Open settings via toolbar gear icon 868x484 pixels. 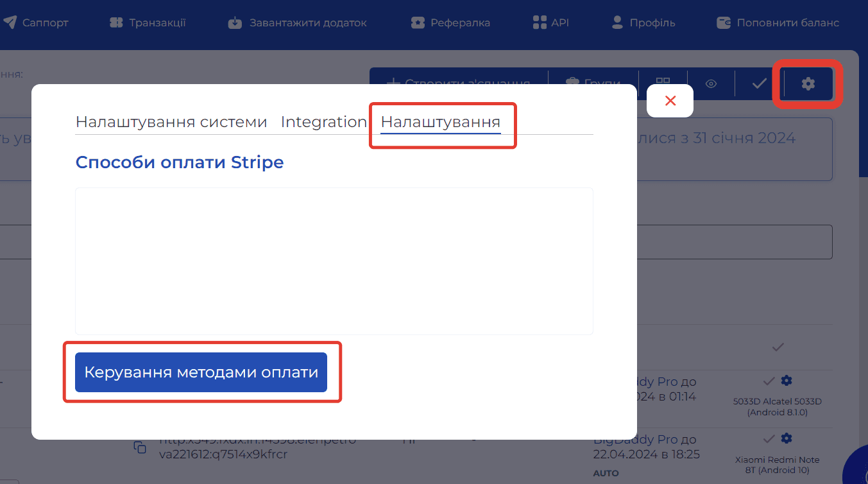(808, 83)
